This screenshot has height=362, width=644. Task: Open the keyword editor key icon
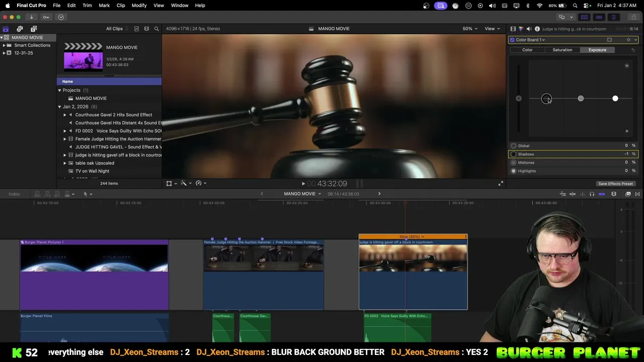pos(46,17)
